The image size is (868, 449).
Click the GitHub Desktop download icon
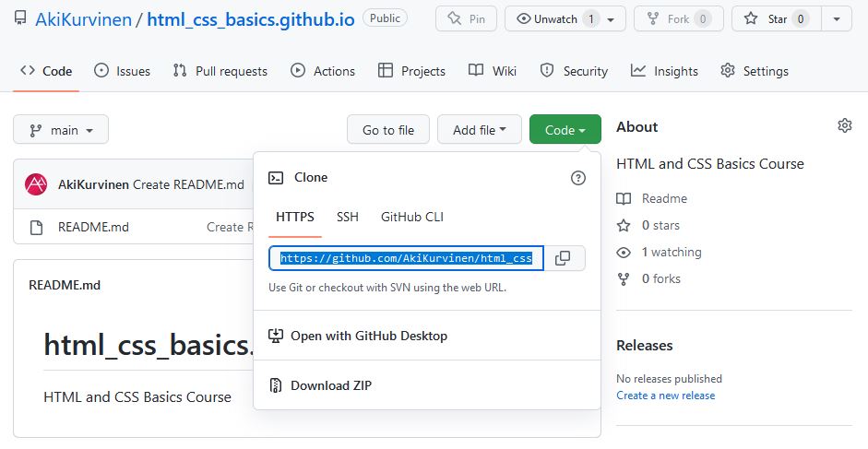pos(275,336)
